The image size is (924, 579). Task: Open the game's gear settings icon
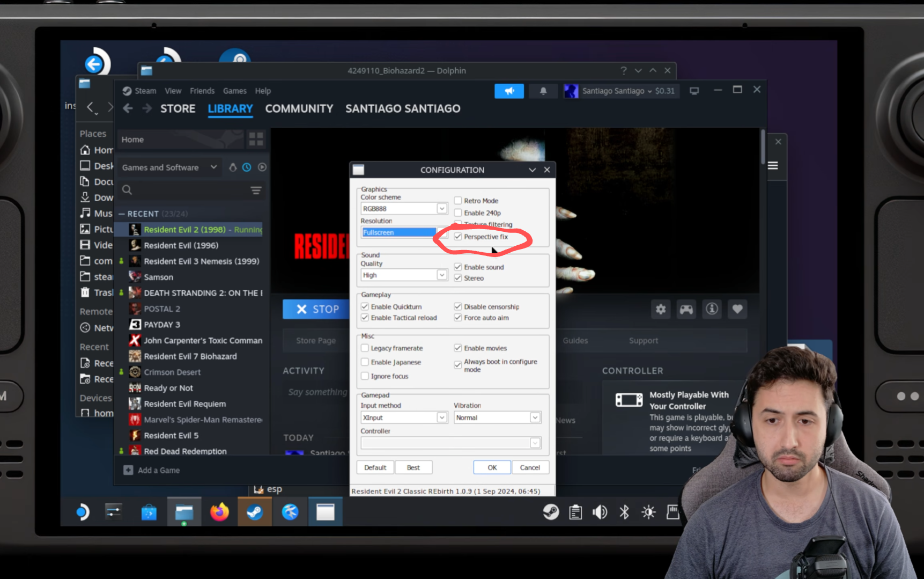click(x=661, y=309)
